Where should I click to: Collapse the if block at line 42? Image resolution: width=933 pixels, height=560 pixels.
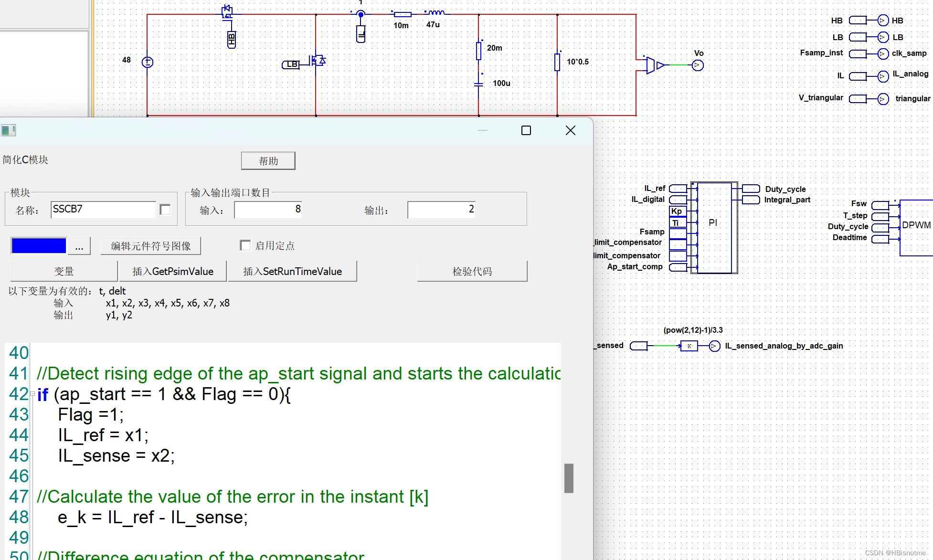[32, 394]
